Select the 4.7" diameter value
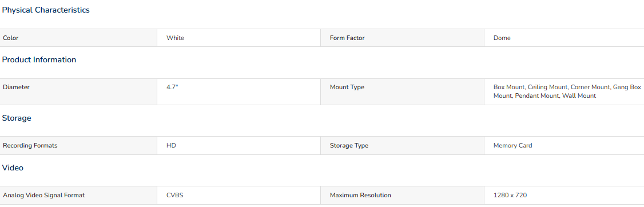The width and height of the screenshot is (644, 207). (x=172, y=87)
